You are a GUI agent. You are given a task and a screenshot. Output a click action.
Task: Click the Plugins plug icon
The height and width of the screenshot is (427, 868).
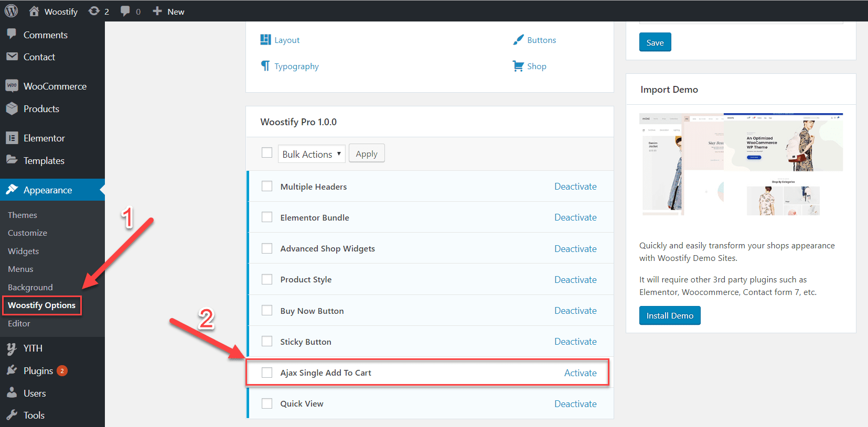pos(12,370)
